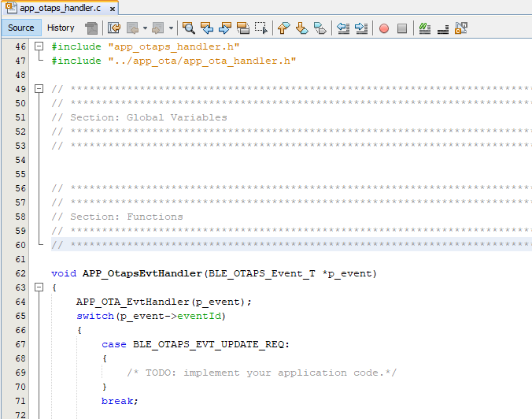
Task: Click the navigate Forward icon
Action: click(157, 28)
